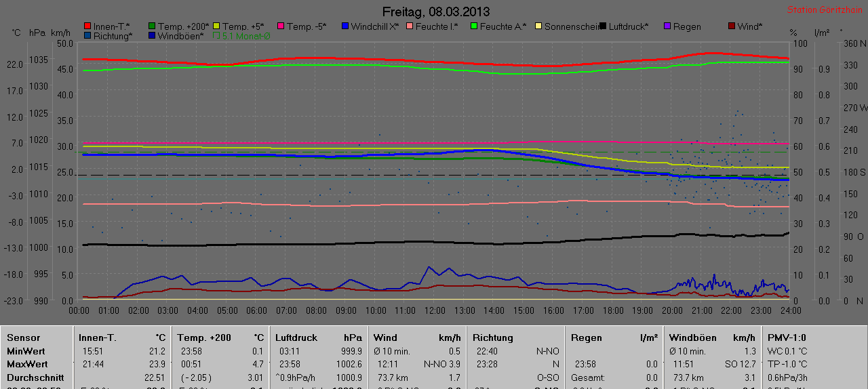The image size is (868, 389).
Task: Toggle the 5.1 Monat-Ø legend checkbox
Action: (216, 36)
